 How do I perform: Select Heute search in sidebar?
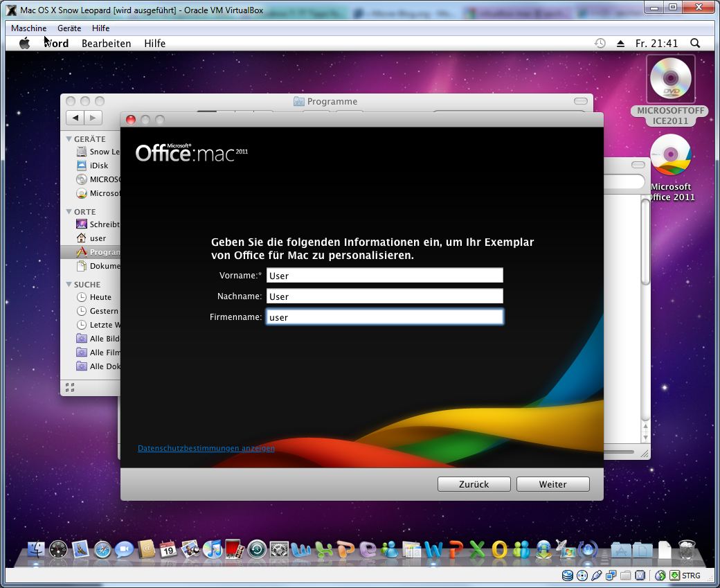tap(94, 297)
